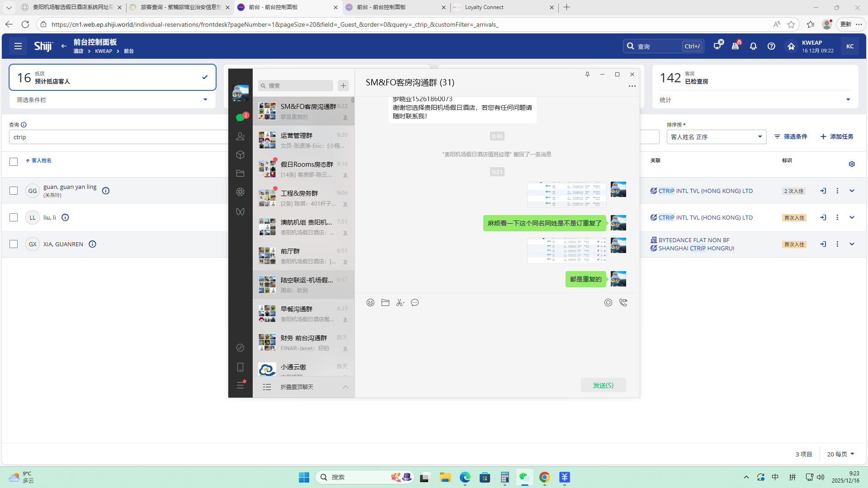
Task: Open chat info three-dot menu
Action: [632, 86]
